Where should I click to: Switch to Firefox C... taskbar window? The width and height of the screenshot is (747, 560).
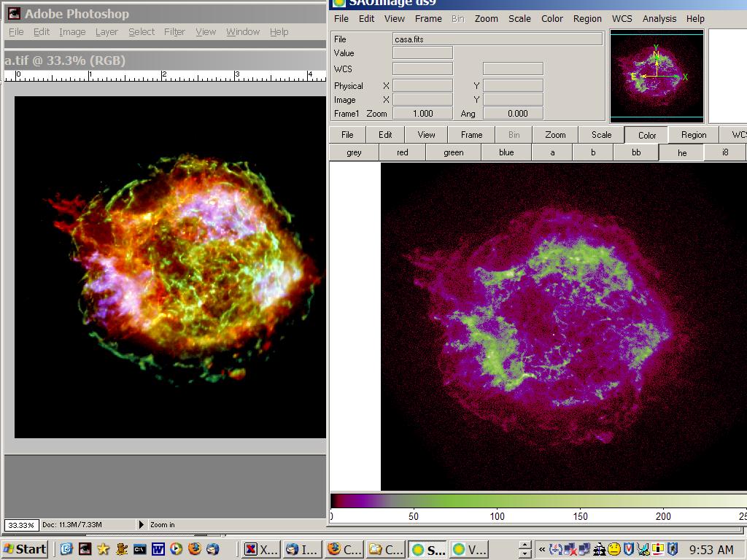tap(344, 550)
